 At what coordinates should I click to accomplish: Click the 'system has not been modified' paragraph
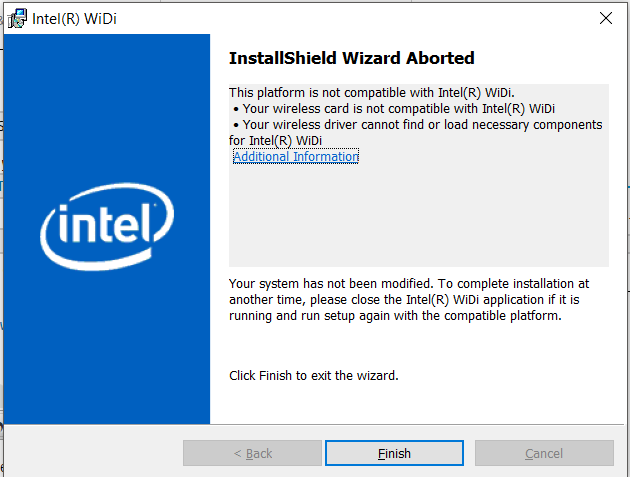point(408,284)
